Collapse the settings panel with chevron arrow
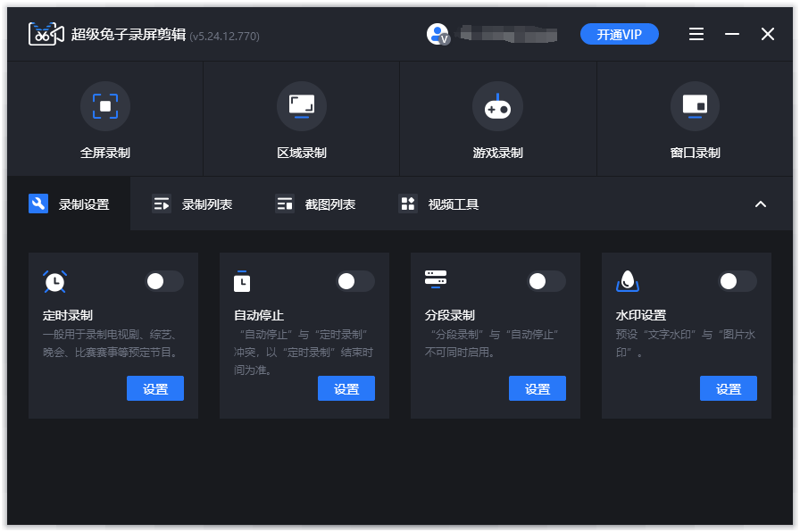This screenshot has width=800, height=532. [761, 204]
